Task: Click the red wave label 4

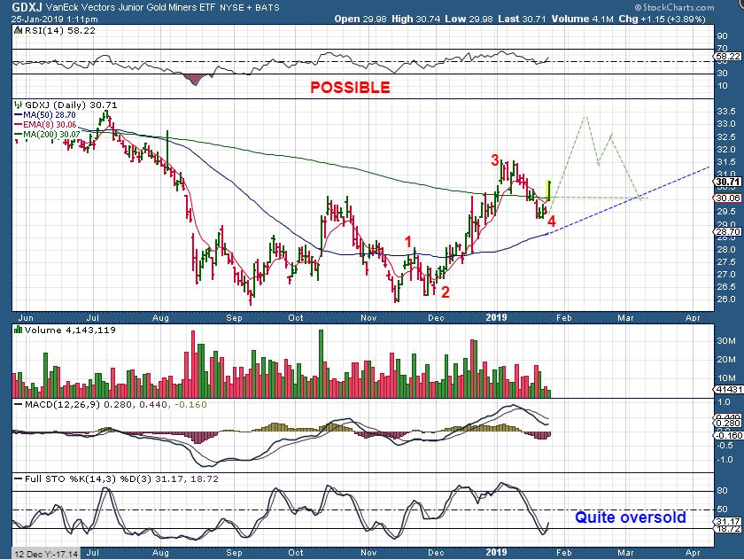Action: (x=551, y=222)
